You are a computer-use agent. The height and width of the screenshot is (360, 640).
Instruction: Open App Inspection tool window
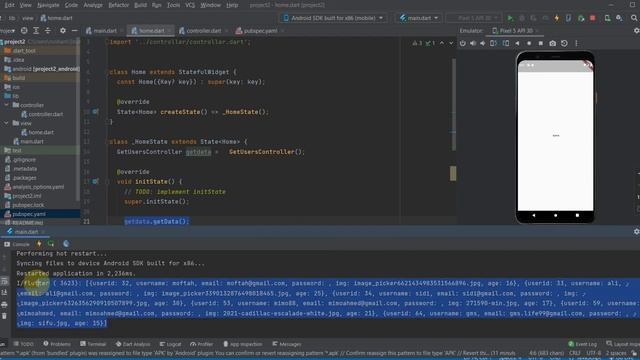coord(242,344)
